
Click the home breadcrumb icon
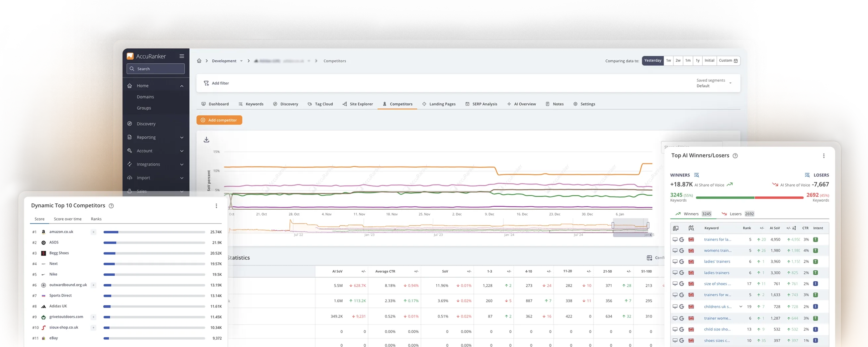tap(199, 61)
